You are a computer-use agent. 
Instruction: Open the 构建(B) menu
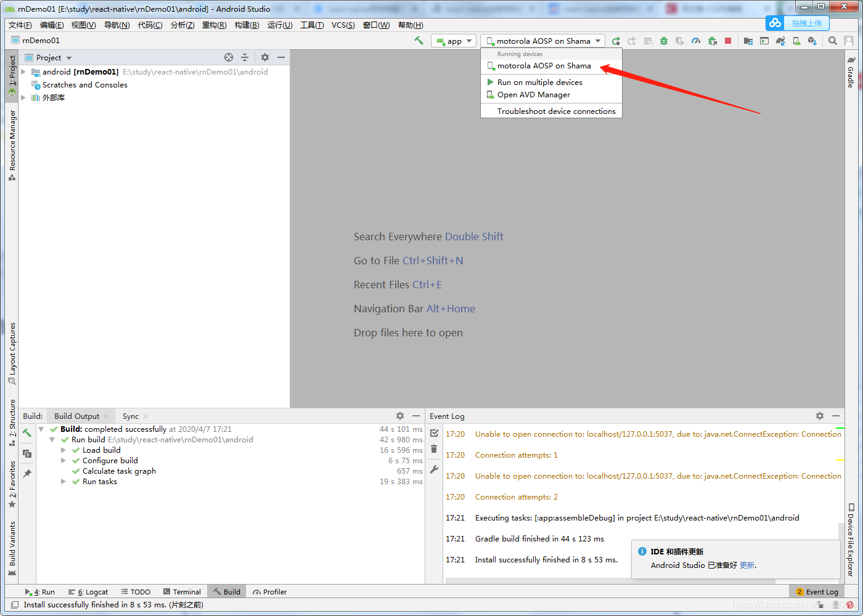click(x=247, y=25)
